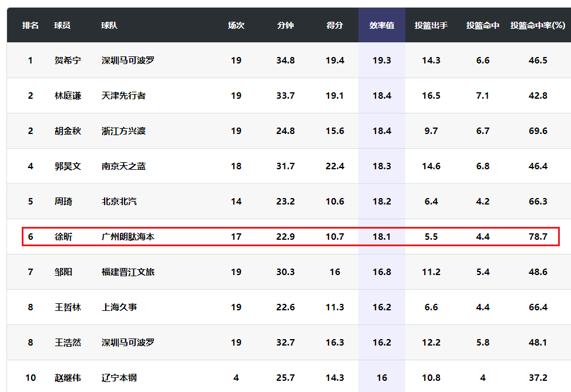Image resolution: width=571 pixels, height=392 pixels.
Task: Click 赵继伟 player name
Action: coord(68,378)
